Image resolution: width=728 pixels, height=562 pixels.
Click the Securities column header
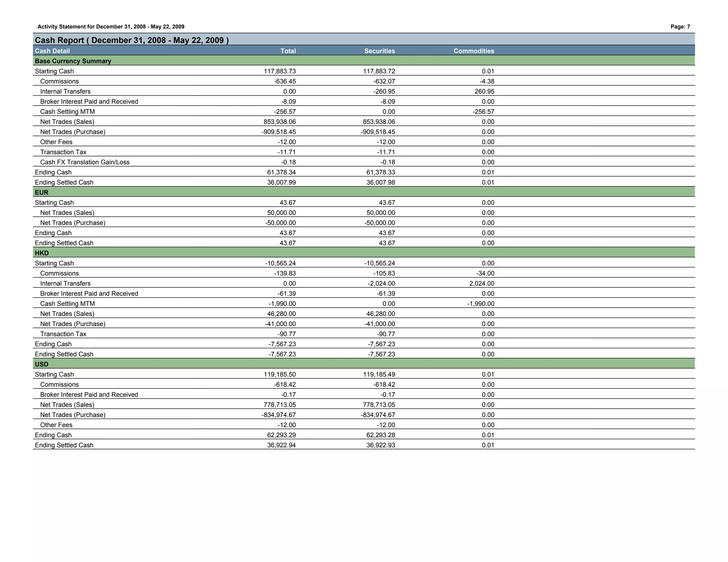(379, 51)
